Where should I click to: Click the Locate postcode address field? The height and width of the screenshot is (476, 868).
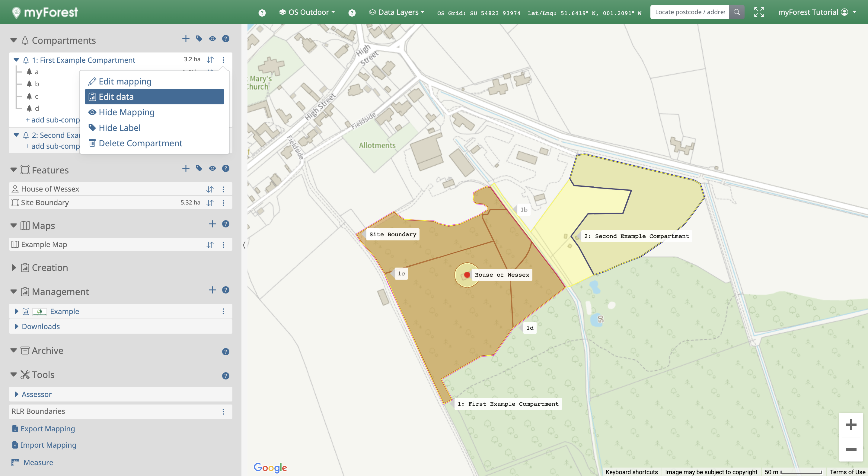tap(689, 12)
